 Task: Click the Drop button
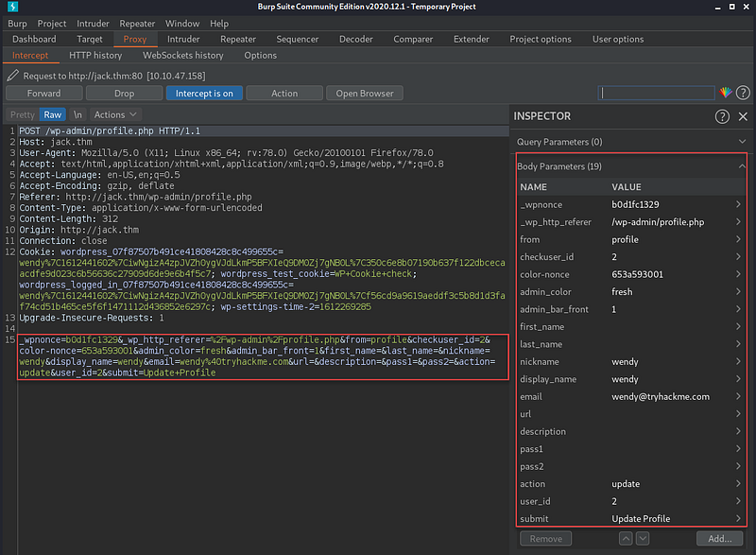125,93
